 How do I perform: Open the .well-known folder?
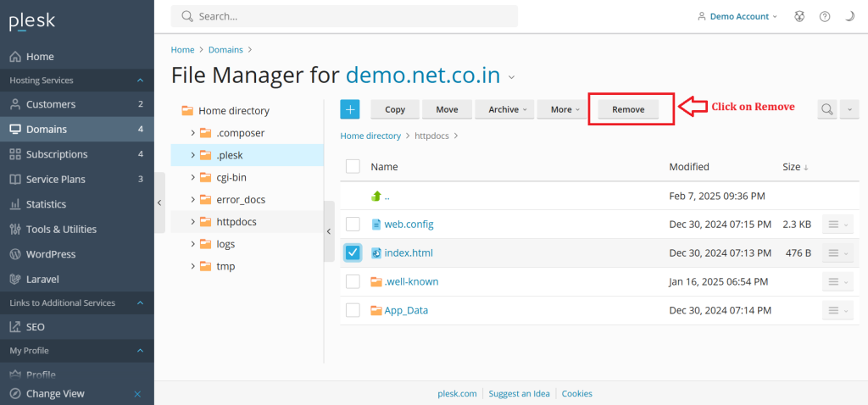(411, 281)
